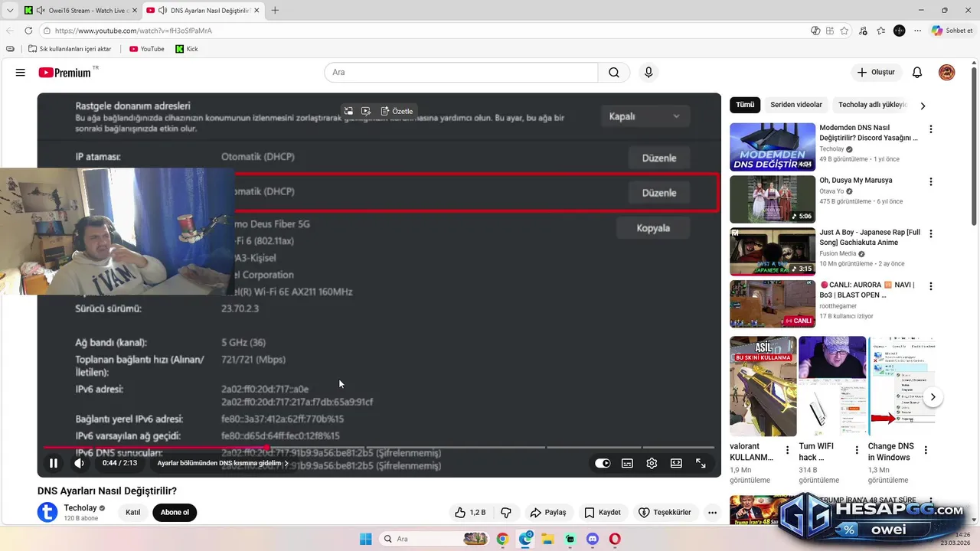Enter fullscreen mode

tap(701, 463)
